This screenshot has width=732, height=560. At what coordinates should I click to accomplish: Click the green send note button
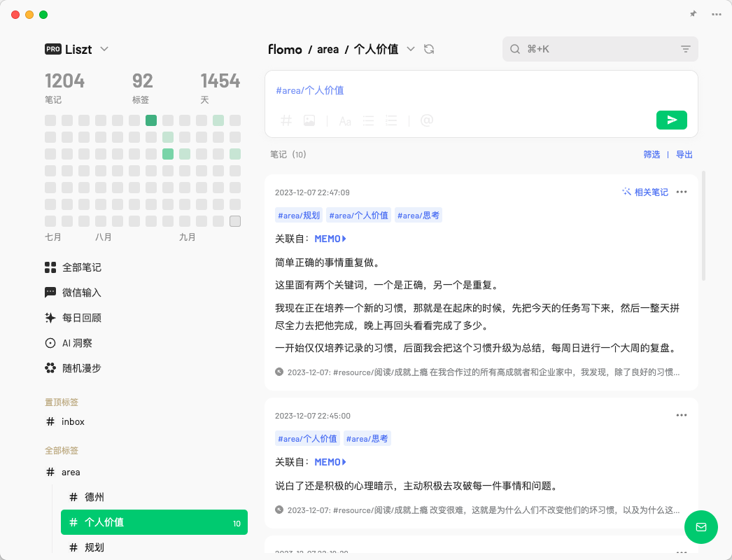pos(671,120)
